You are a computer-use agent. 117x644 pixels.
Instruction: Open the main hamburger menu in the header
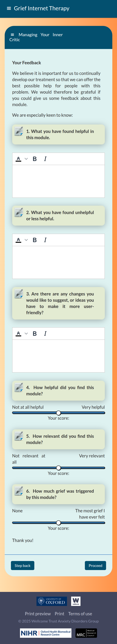(9, 8)
